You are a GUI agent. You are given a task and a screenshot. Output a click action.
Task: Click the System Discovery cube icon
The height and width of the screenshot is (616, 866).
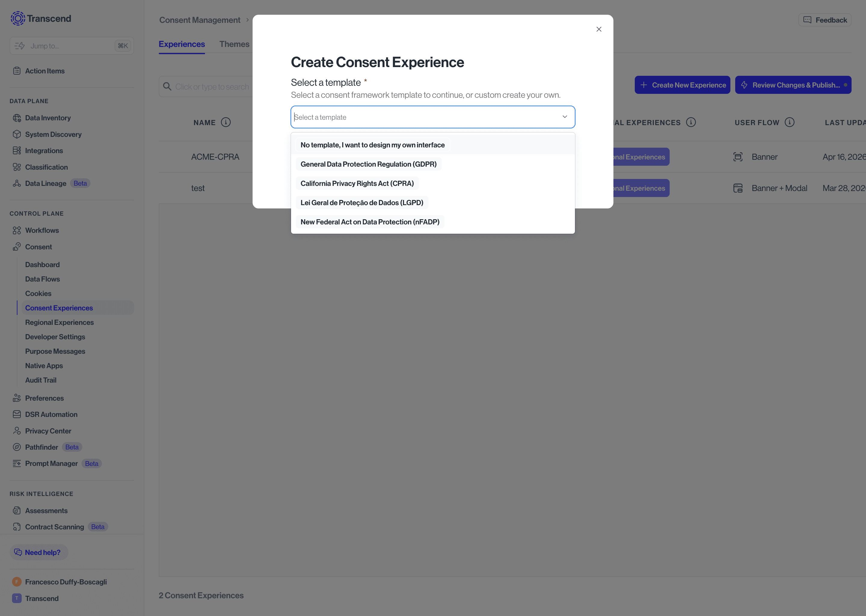coord(17,134)
